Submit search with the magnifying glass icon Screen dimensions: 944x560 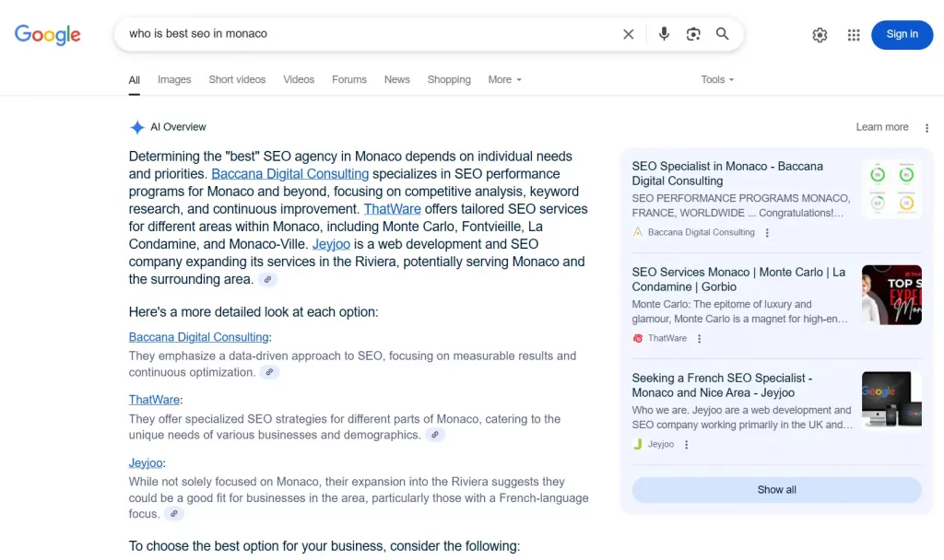coord(722,34)
